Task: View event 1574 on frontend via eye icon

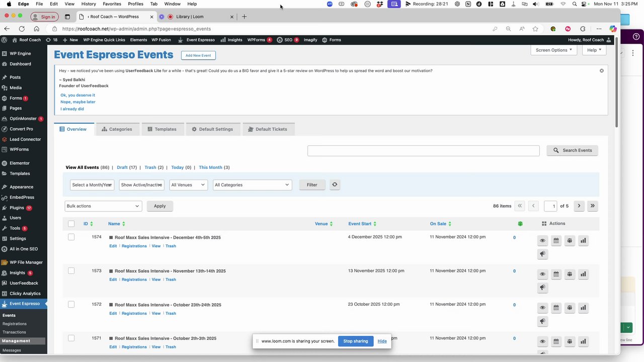Action: [x=542, y=241]
